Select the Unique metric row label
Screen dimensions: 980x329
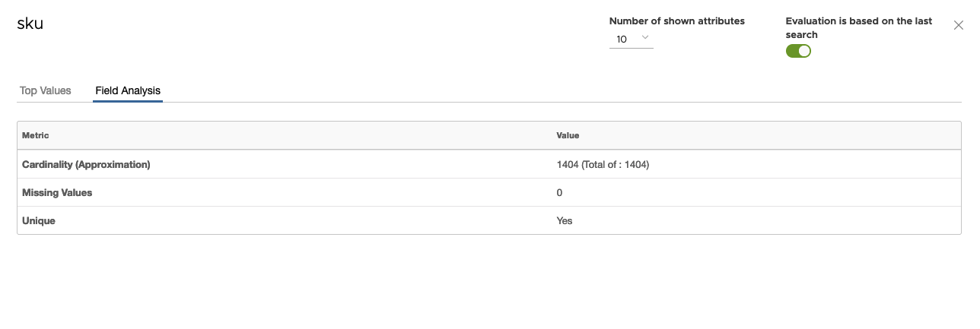(39, 220)
